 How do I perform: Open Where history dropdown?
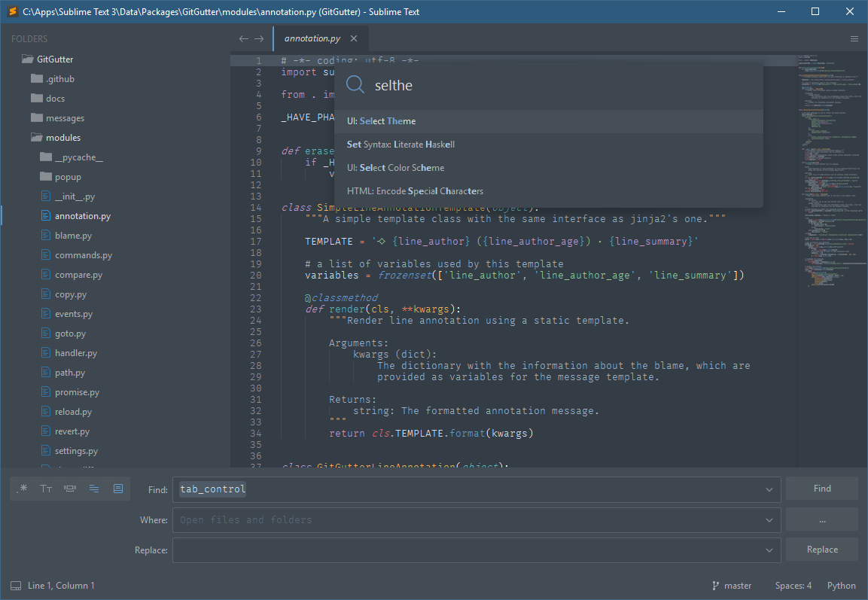tap(769, 520)
